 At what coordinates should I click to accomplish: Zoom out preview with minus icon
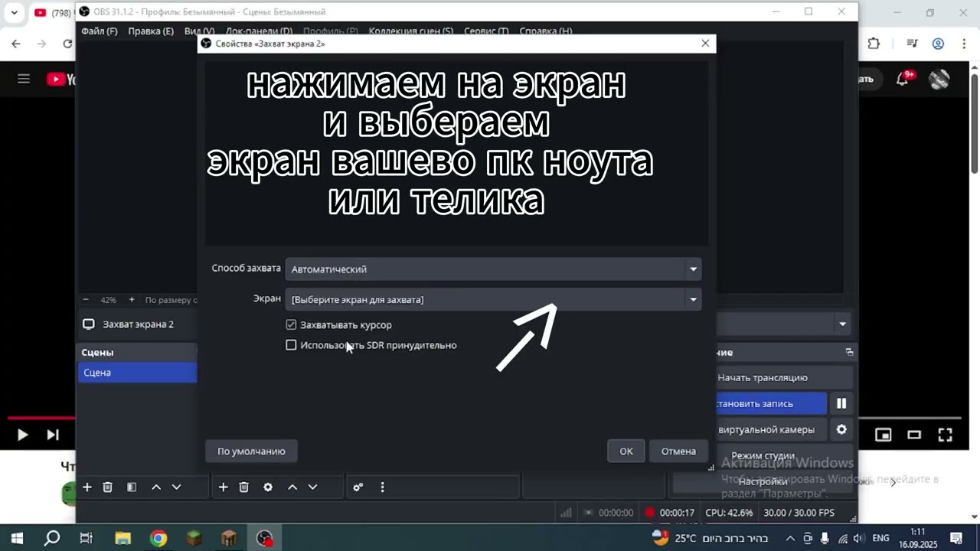pos(86,300)
